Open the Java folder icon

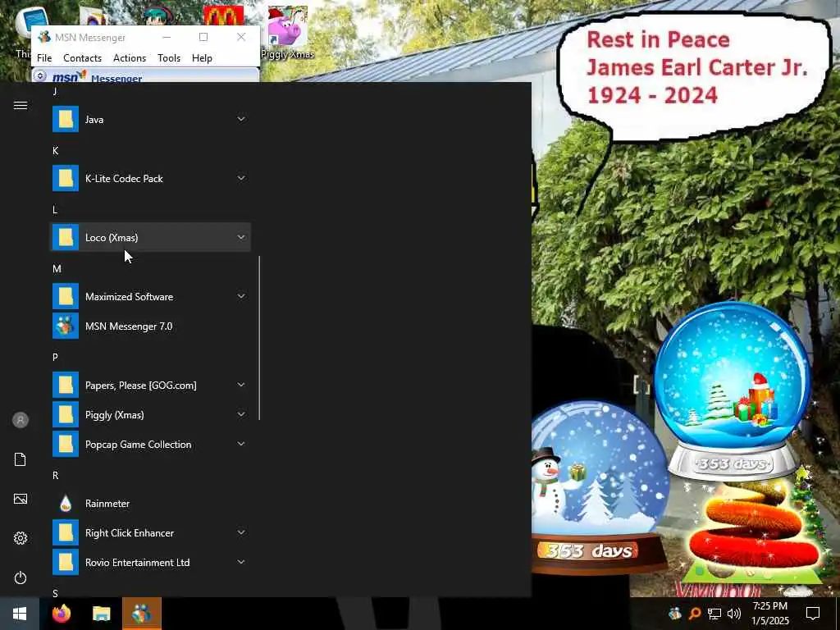[66, 120]
